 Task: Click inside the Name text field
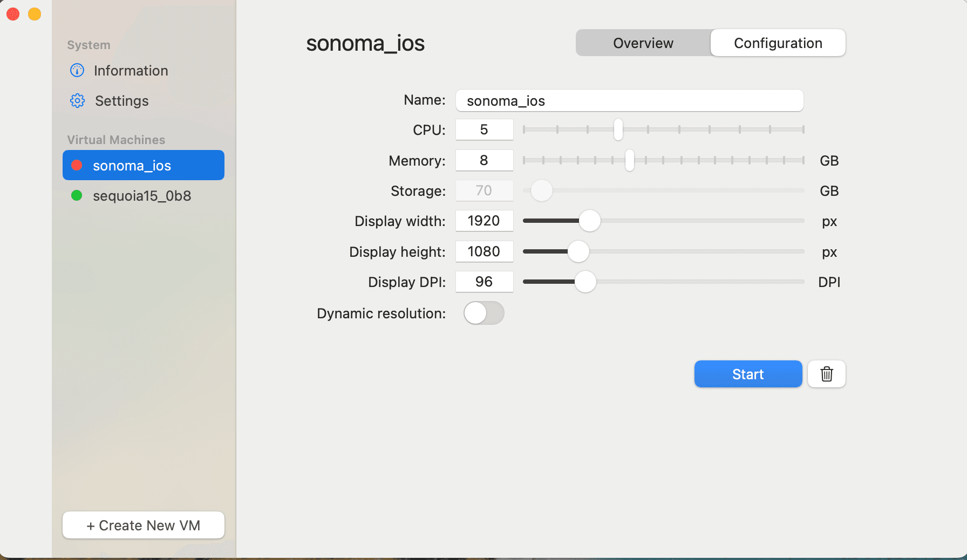629,100
